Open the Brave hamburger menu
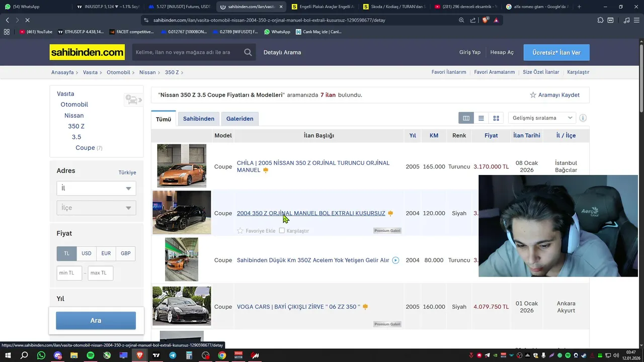 pos(637,20)
